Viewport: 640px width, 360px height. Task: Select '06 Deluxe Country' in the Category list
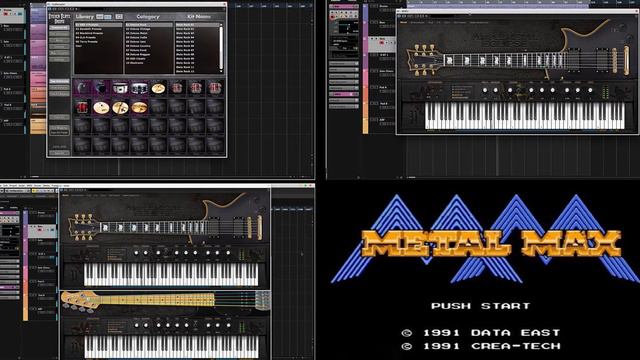tap(138, 46)
